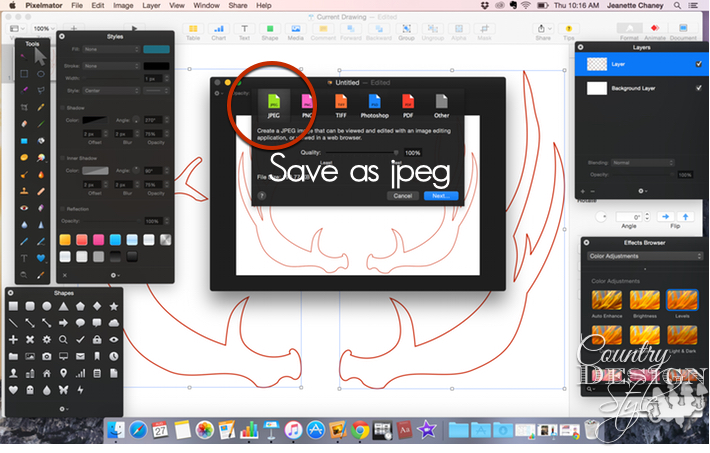
Task: Select the JPEG export format icon
Action: click(273, 103)
